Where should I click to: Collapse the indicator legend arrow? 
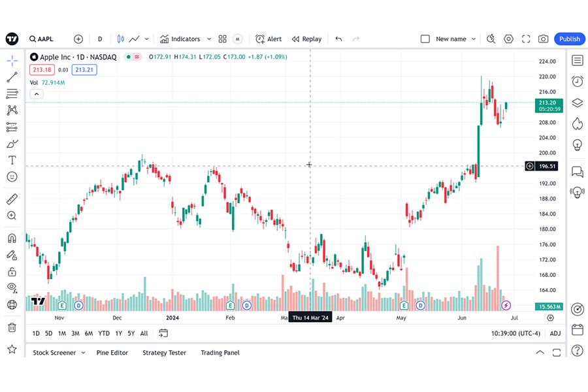click(37, 94)
